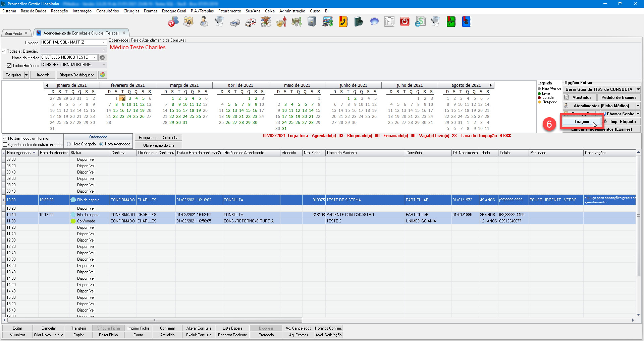The image size is (644, 341).
Task: Click the Triagem button
Action: [581, 122]
